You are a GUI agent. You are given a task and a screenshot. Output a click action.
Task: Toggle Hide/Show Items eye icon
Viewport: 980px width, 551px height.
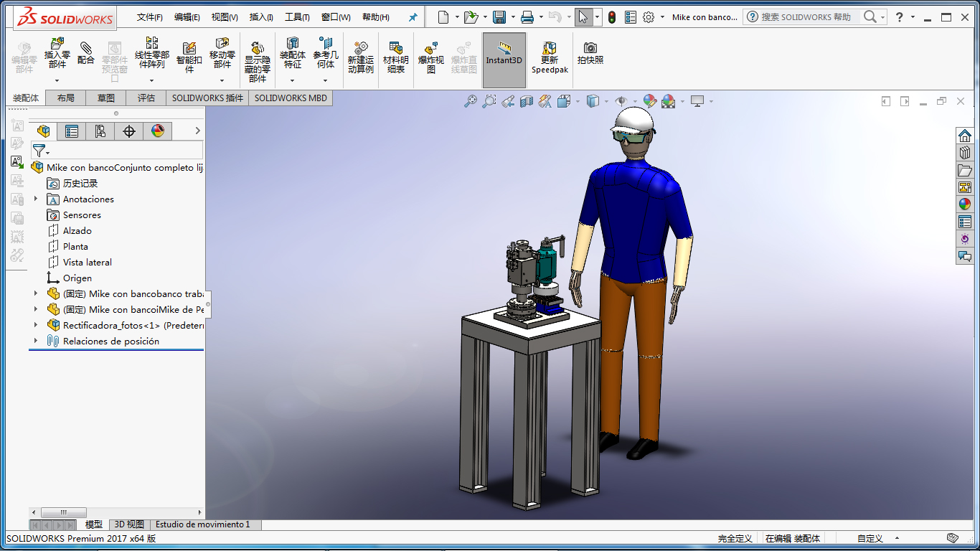click(x=621, y=102)
